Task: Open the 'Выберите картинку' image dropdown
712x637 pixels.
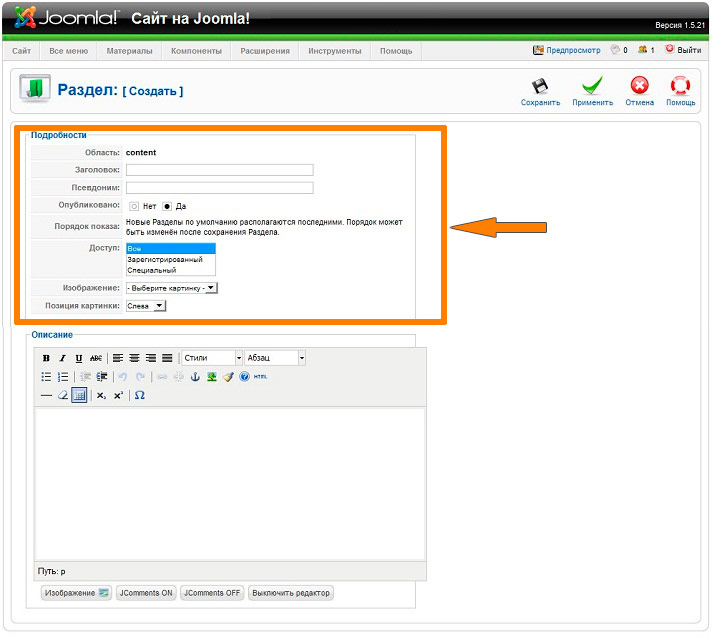Action: [171, 288]
